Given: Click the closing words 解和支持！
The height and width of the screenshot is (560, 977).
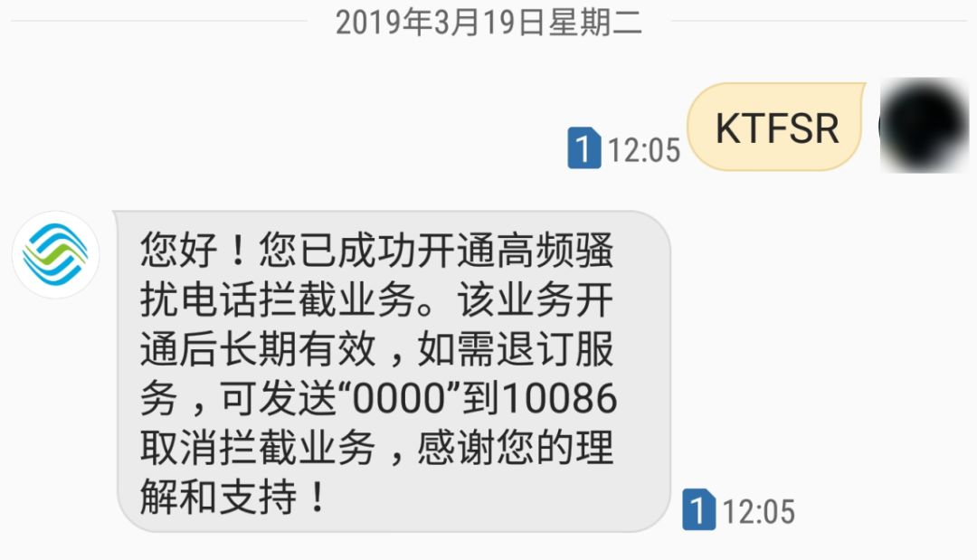Looking at the screenshot, I should click(x=233, y=497).
